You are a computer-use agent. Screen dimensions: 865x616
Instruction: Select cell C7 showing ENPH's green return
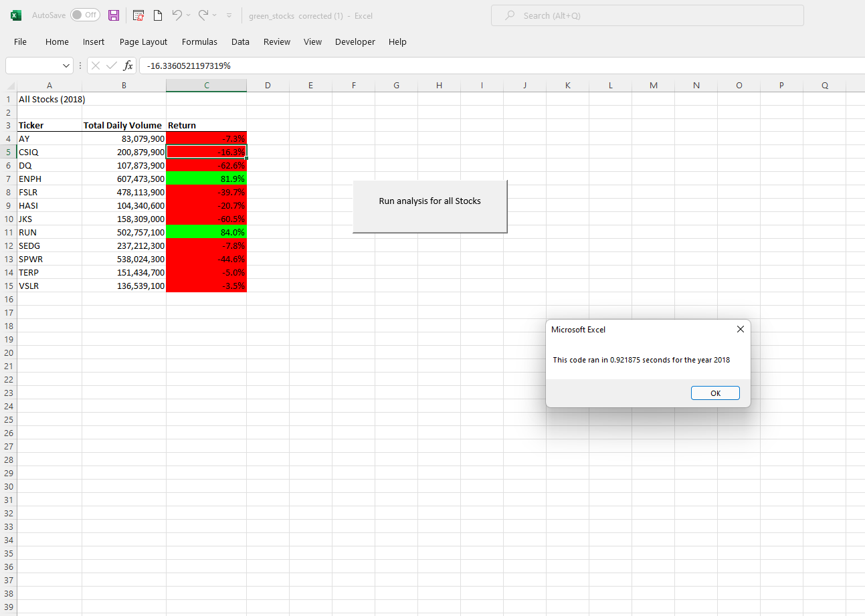click(206, 179)
